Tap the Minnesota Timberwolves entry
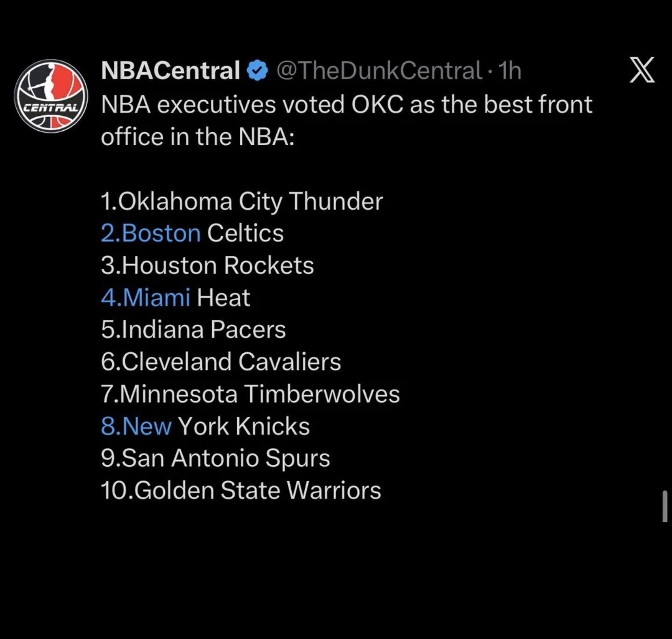Viewport: 672px width, 639px height. [x=250, y=394]
